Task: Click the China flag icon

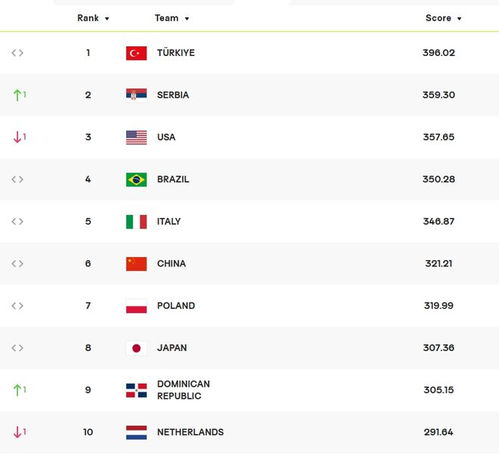Action: tap(136, 264)
